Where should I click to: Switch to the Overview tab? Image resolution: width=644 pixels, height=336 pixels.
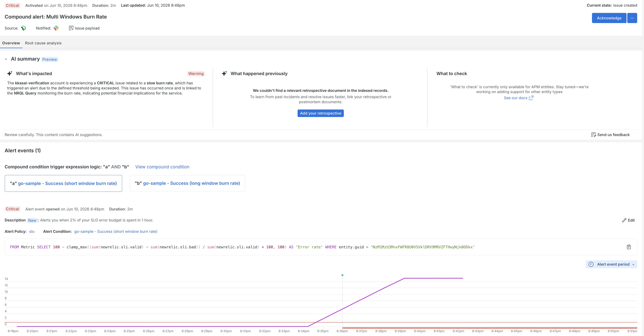(11, 43)
